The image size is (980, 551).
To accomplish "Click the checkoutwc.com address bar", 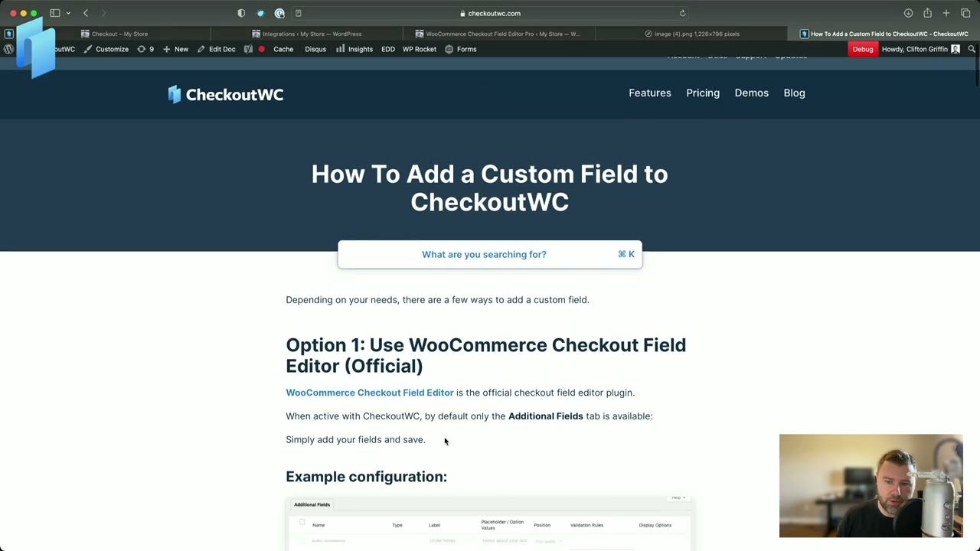I will [490, 13].
